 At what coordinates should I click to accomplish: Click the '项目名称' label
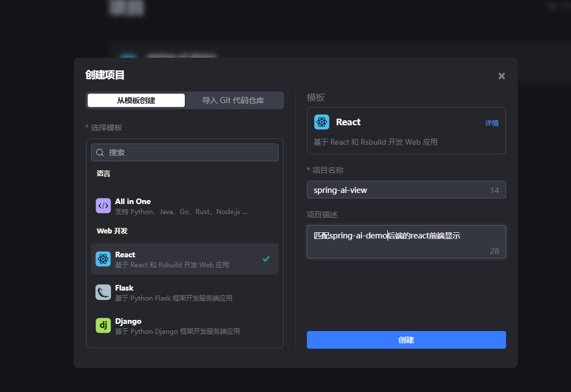click(328, 170)
